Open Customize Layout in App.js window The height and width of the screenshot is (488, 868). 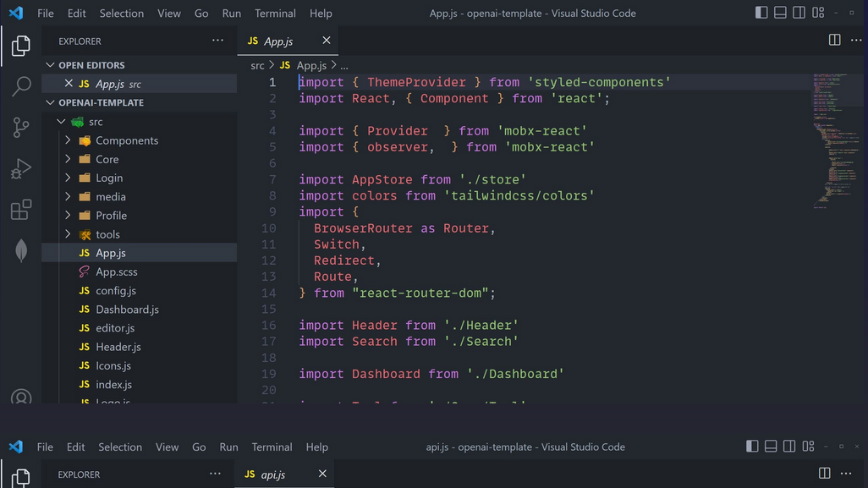[x=818, y=13]
